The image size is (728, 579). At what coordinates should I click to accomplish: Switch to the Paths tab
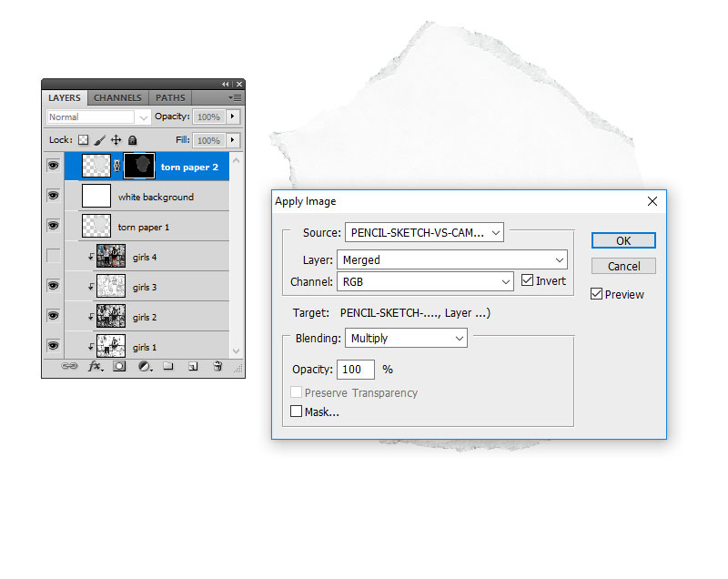(170, 98)
